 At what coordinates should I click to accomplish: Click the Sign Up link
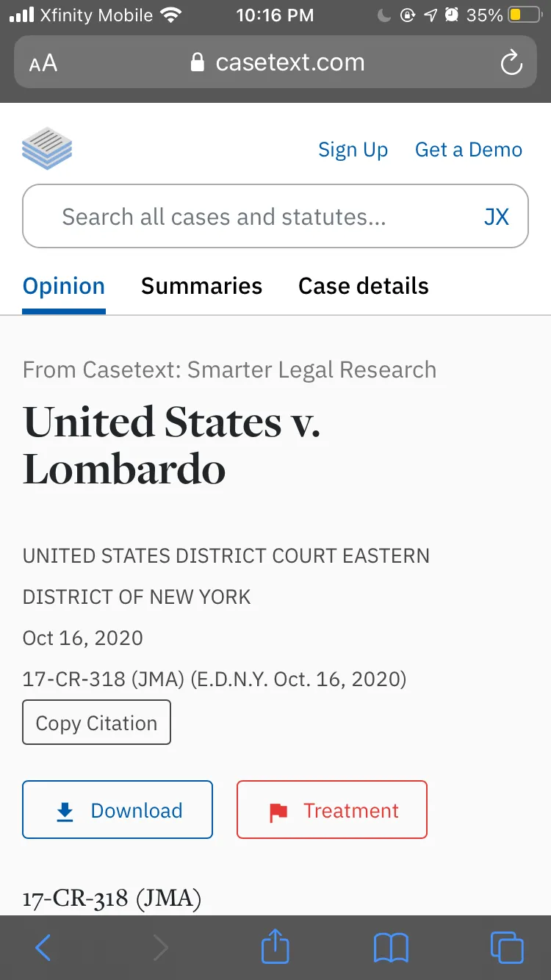[x=353, y=150]
